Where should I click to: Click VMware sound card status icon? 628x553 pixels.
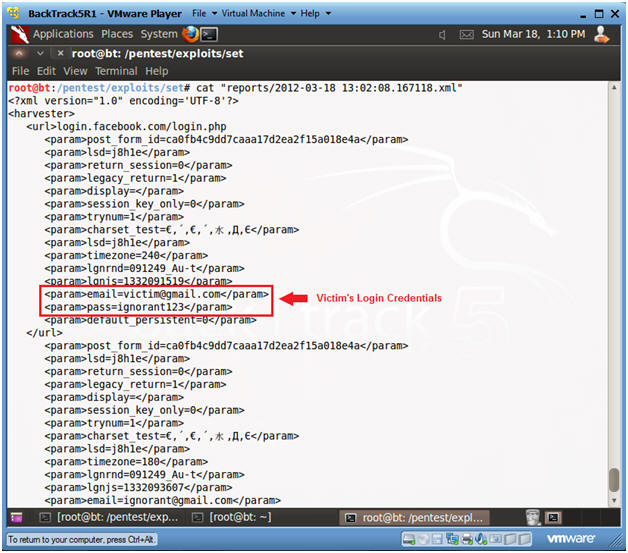click(481, 539)
